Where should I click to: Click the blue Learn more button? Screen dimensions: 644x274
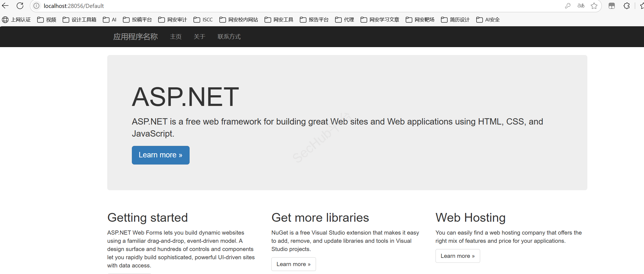(x=161, y=155)
